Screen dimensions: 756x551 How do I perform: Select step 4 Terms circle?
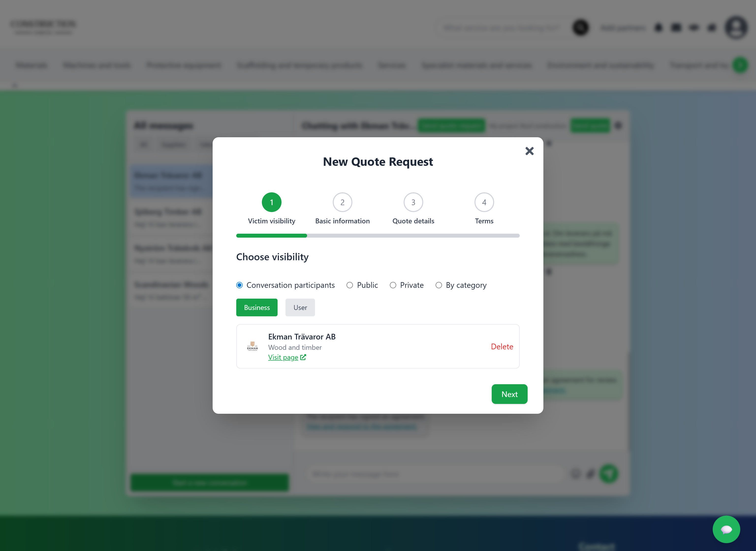[484, 202]
